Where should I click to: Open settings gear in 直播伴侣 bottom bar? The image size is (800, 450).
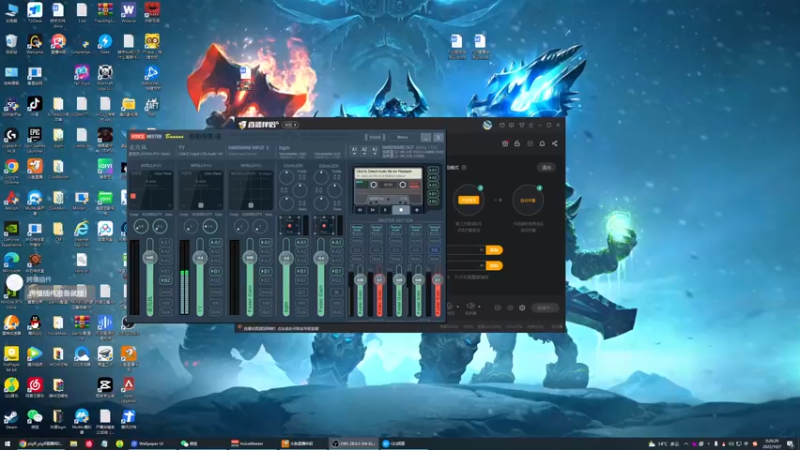click(x=522, y=308)
